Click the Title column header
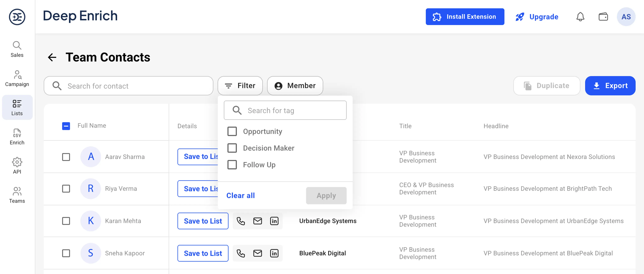Screen dimensions: 644x274 [405, 126]
